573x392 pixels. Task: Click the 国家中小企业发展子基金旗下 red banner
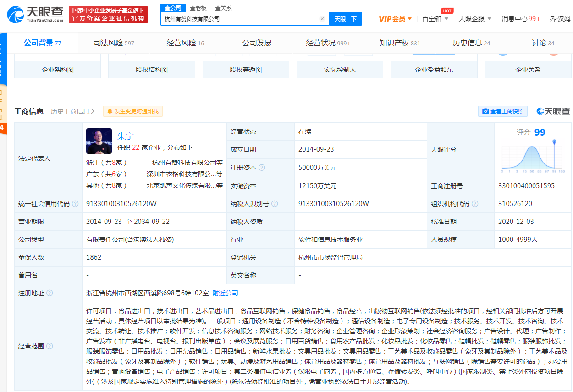click(x=109, y=15)
